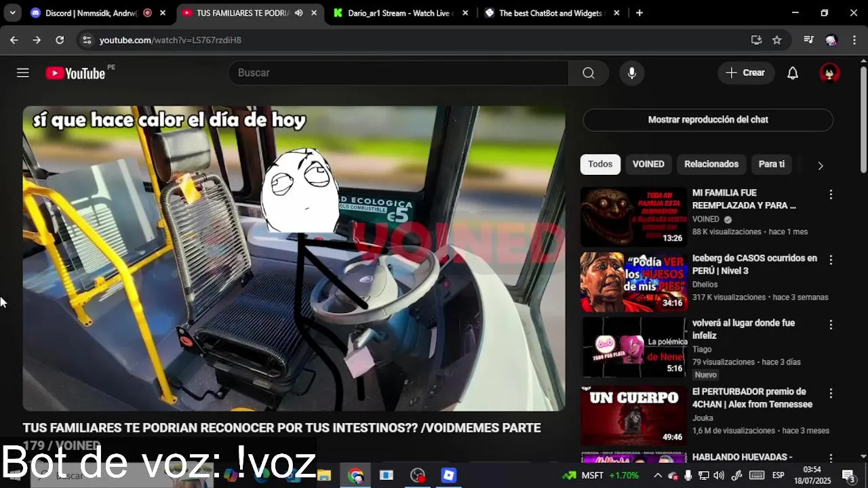Open the blue Roblox taskbar icon
The height and width of the screenshot is (488, 868).
tap(449, 475)
